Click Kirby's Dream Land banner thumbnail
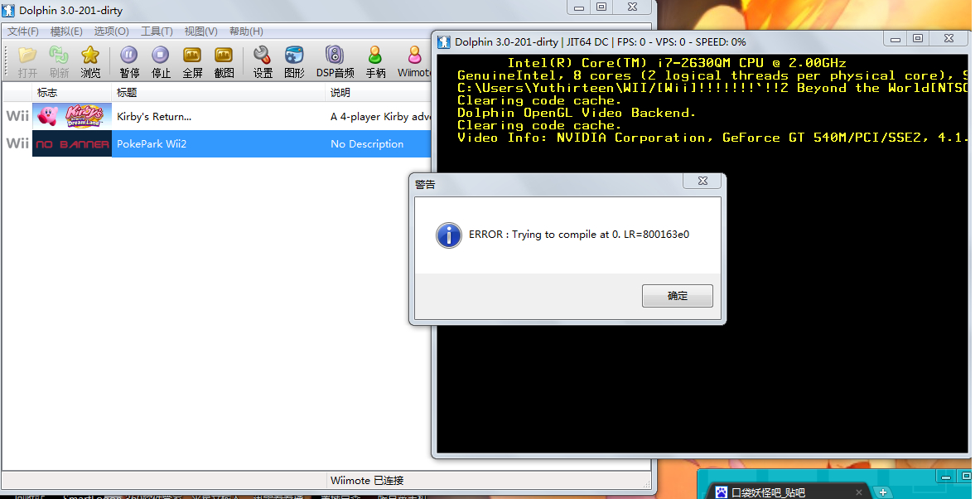Screen dimensions: 980x499 [72, 116]
